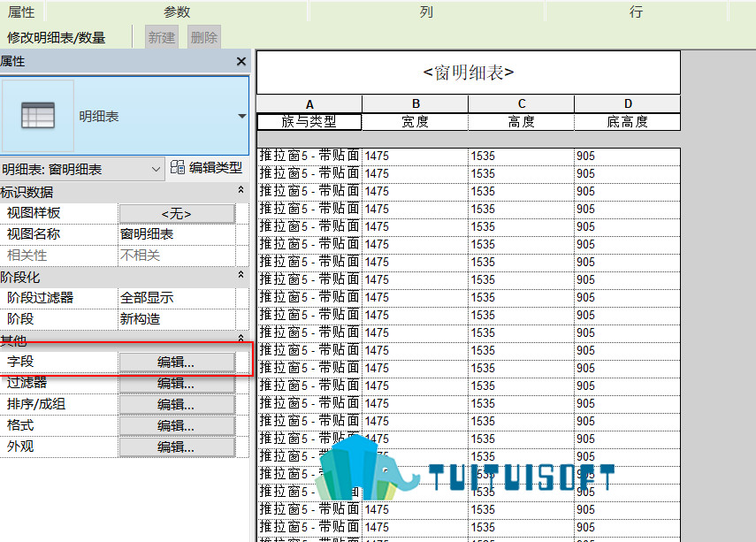Select first row's 905 sill height cell
This screenshot has width=756, height=542.
pos(627,156)
